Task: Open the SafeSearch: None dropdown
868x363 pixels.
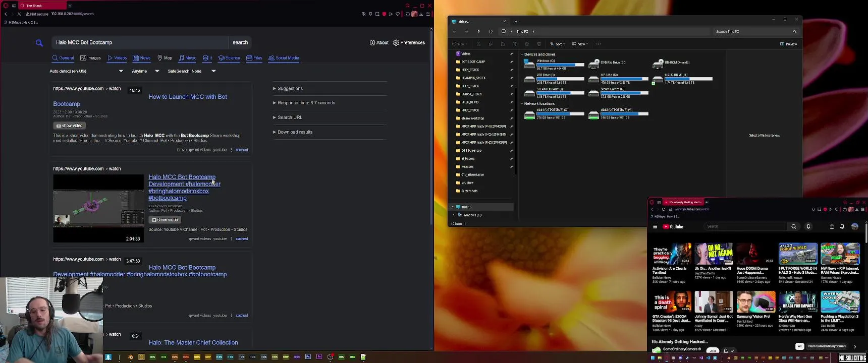Action: click(192, 71)
